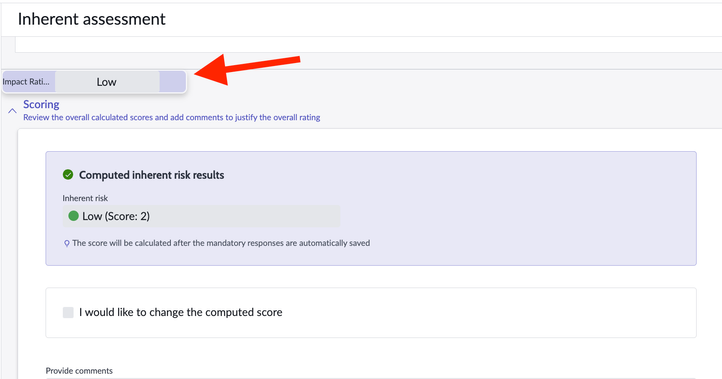722x379 pixels.
Task: Click the Computed inherent risk results heading
Action: [x=151, y=175]
